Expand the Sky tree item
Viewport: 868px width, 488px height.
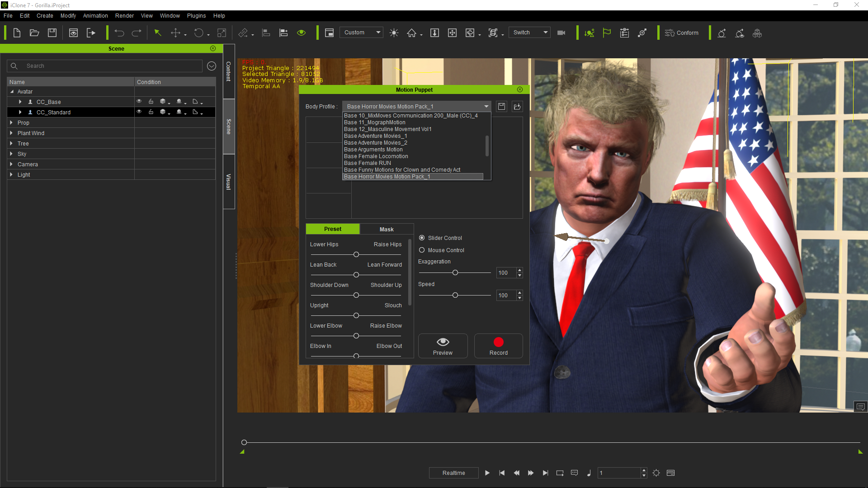point(11,154)
